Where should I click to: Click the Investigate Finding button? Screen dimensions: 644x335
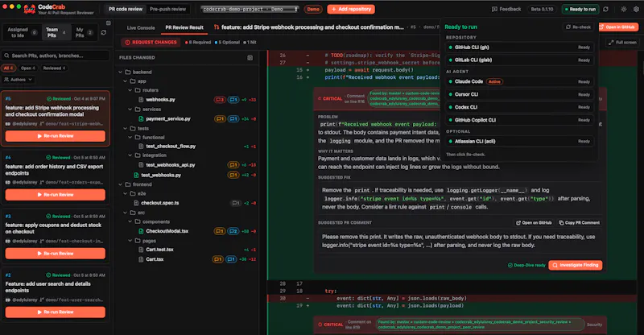click(576, 265)
